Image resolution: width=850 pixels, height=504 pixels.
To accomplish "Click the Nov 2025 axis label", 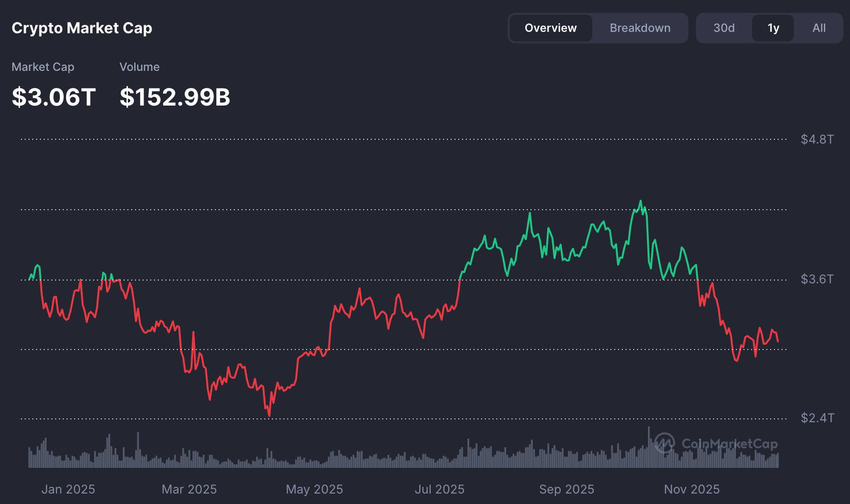I will (x=692, y=489).
